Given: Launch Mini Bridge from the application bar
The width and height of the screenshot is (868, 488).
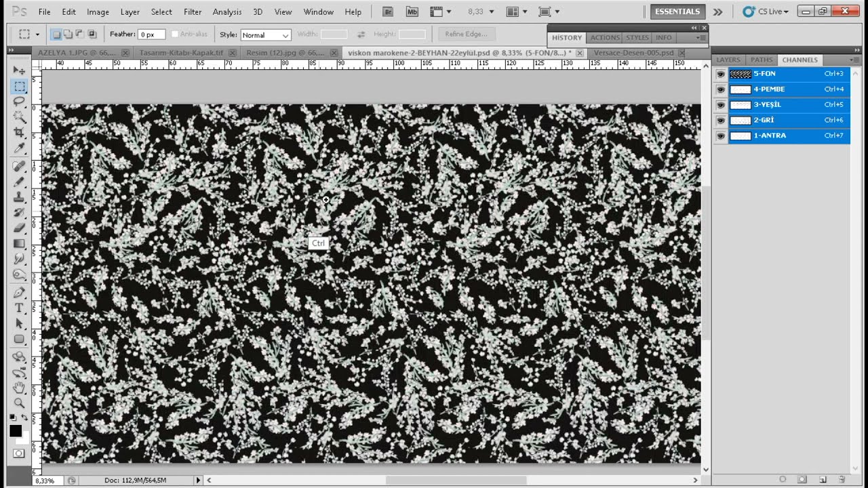Looking at the screenshot, I should pyautogui.click(x=412, y=12).
